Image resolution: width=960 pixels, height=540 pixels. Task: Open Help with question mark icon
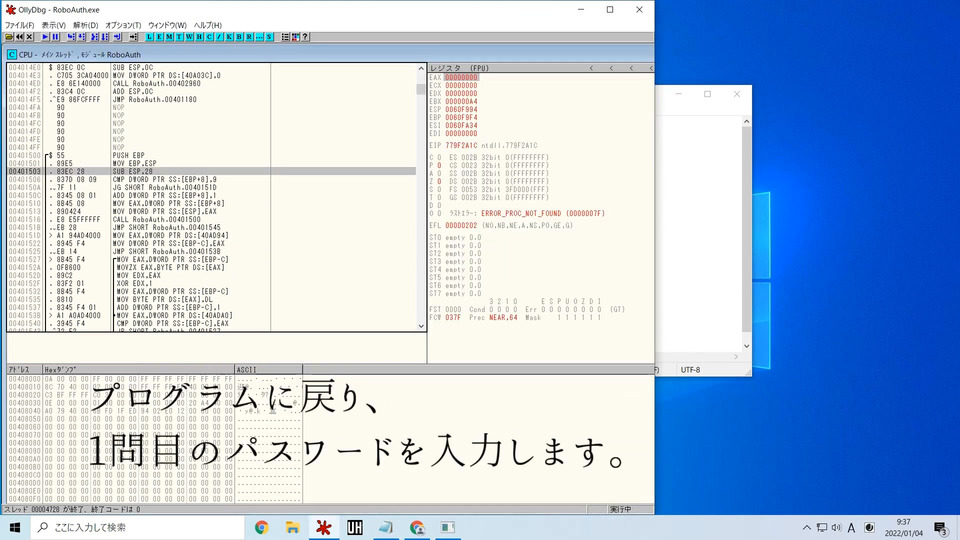pos(305,37)
